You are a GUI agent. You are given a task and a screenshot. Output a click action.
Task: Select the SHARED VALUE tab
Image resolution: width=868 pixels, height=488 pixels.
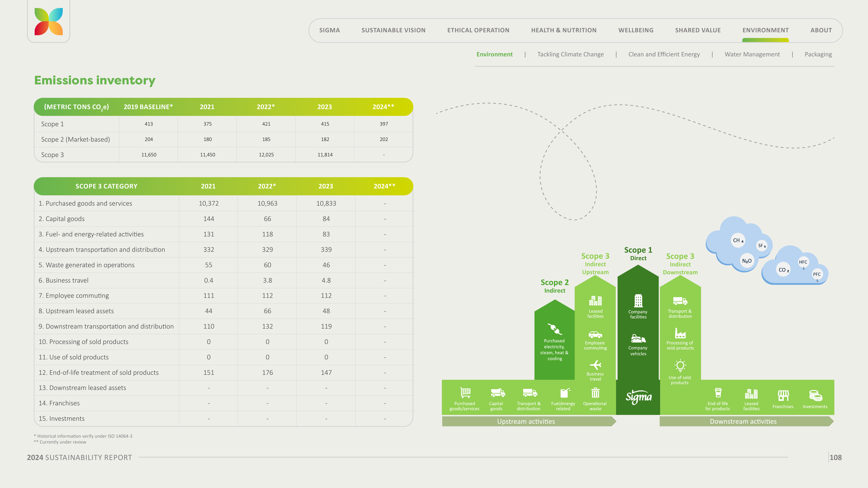click(698, 30)
